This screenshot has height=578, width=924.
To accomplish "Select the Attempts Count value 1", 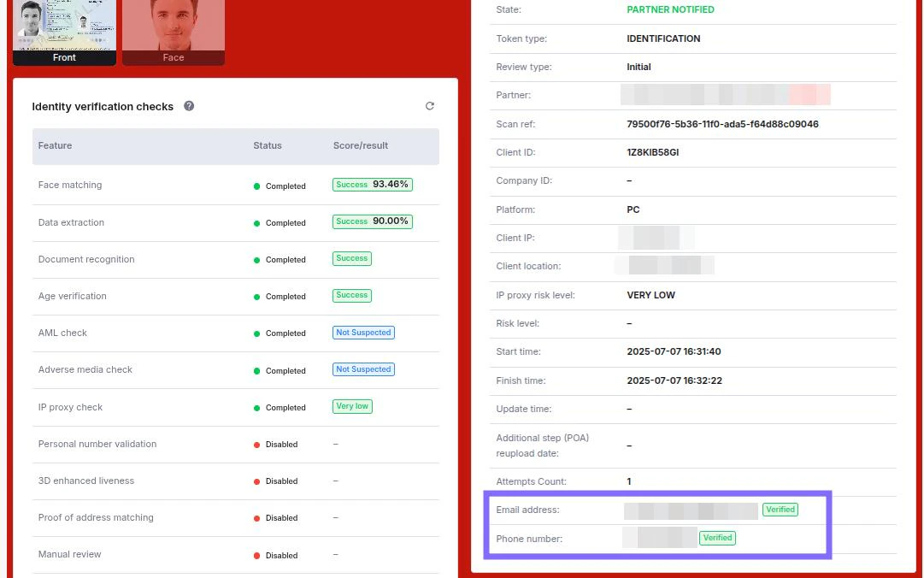I will pyautogui.click(x=629, y=481).
